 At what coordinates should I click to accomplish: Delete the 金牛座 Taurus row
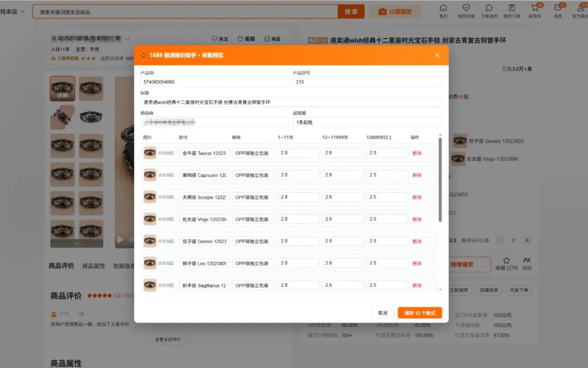[x=417, y=153]
